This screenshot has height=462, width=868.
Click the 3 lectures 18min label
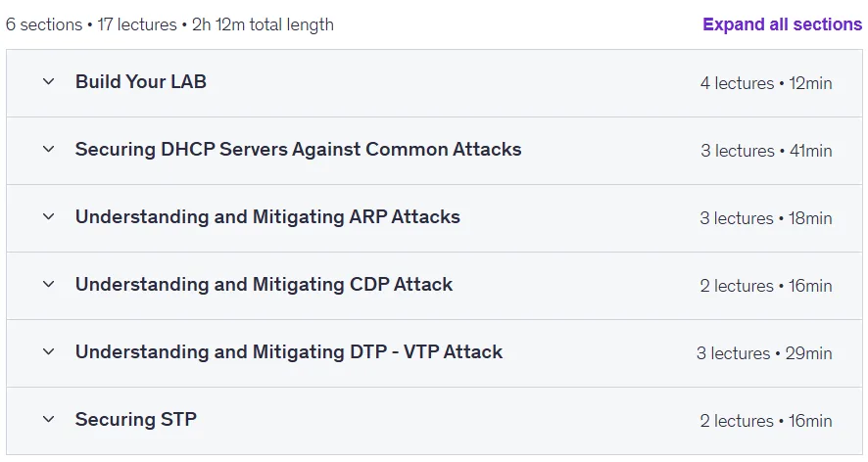[x=765, y=218]
